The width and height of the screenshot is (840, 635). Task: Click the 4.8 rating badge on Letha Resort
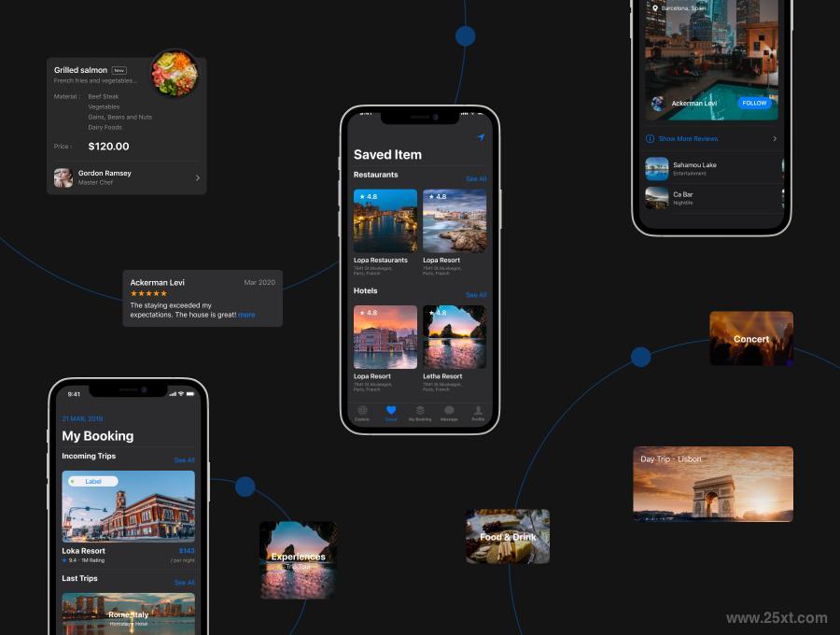click(437, 313)
